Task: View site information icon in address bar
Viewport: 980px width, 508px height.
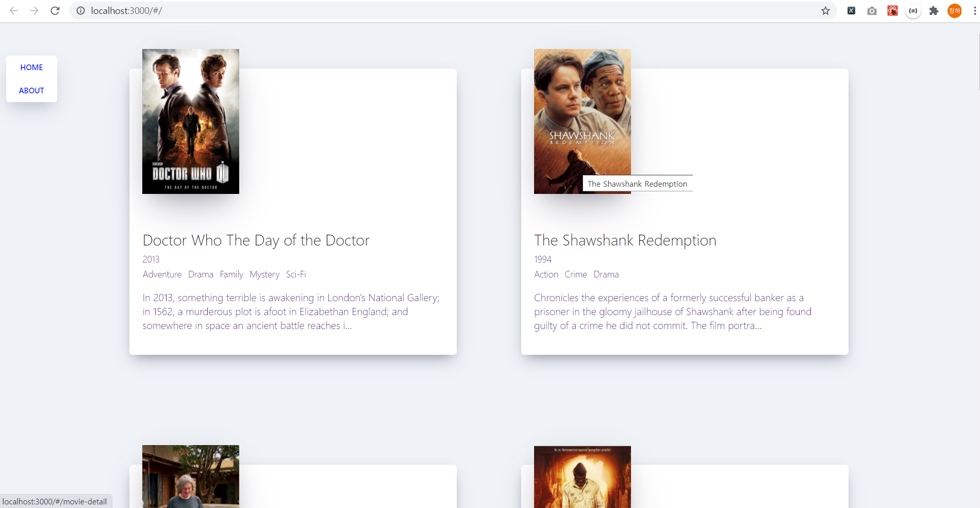Action: (x=80, y=10)
